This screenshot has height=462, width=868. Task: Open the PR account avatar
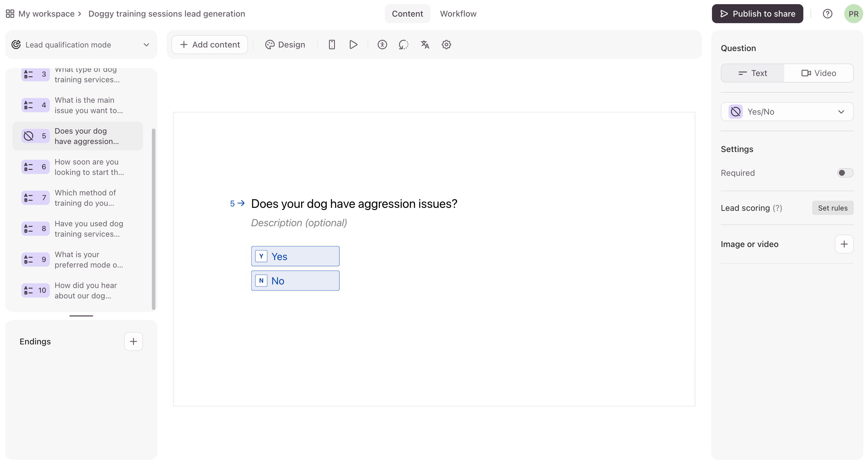(x=853, y=14)
